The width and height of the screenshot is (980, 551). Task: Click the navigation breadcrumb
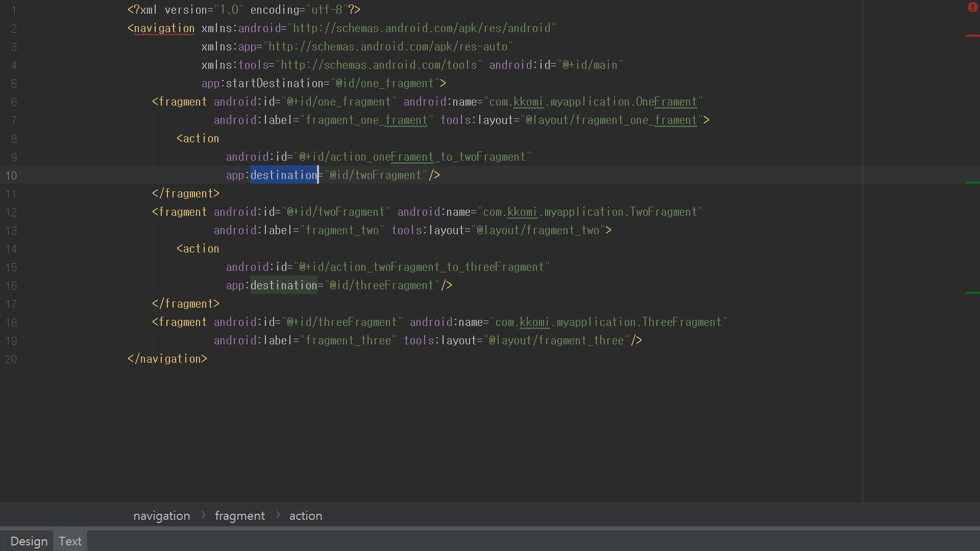click(x=162, y=516)
